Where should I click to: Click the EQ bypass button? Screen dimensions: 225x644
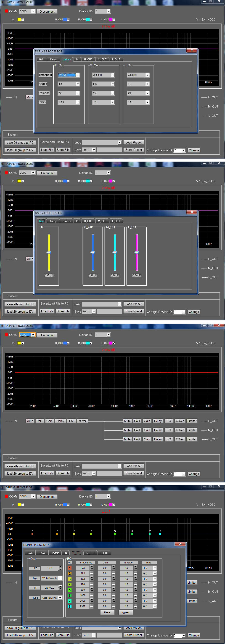tap(125, 612)
